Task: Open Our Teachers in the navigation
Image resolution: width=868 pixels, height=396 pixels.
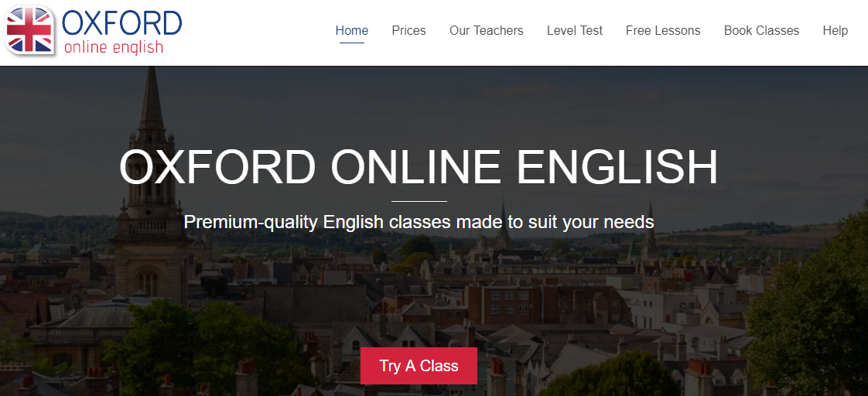Action: click(x=486, y=31)
